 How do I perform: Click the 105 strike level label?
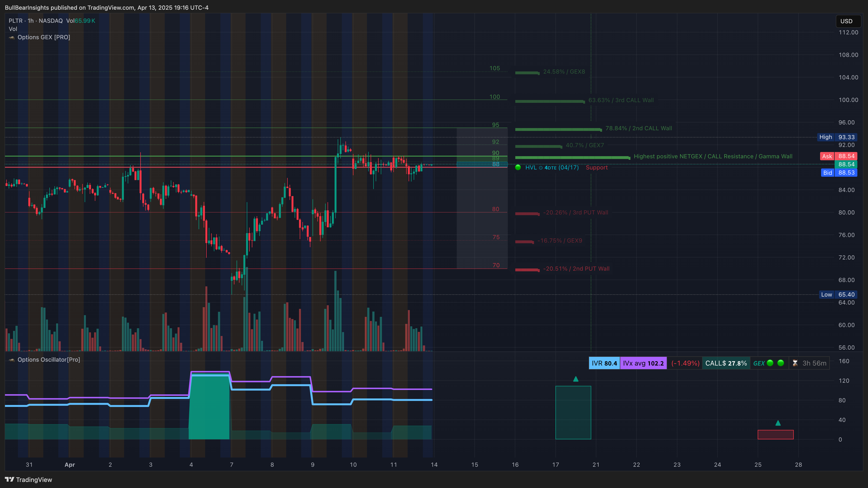pos(495,69)
